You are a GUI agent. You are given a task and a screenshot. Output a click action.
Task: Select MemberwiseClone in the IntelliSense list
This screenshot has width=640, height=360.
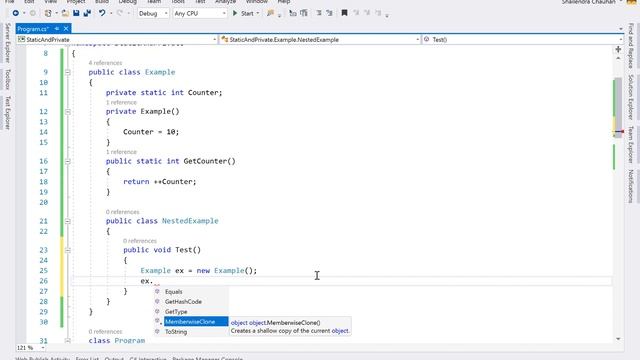pos(191,322)
